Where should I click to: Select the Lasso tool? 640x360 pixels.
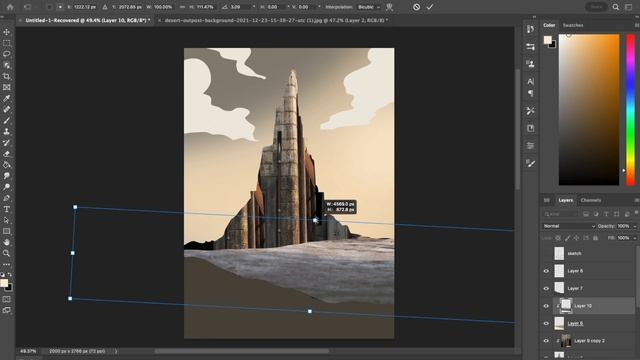pyautogui.click(x=7, y=54)
